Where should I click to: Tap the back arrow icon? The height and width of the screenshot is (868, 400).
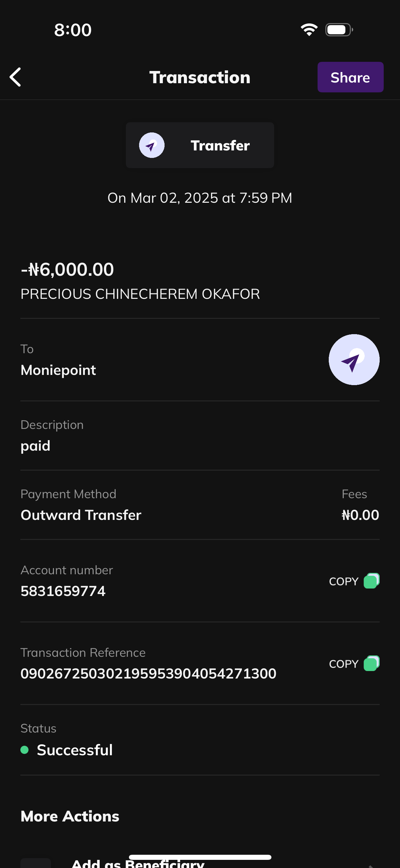[16, 77]
